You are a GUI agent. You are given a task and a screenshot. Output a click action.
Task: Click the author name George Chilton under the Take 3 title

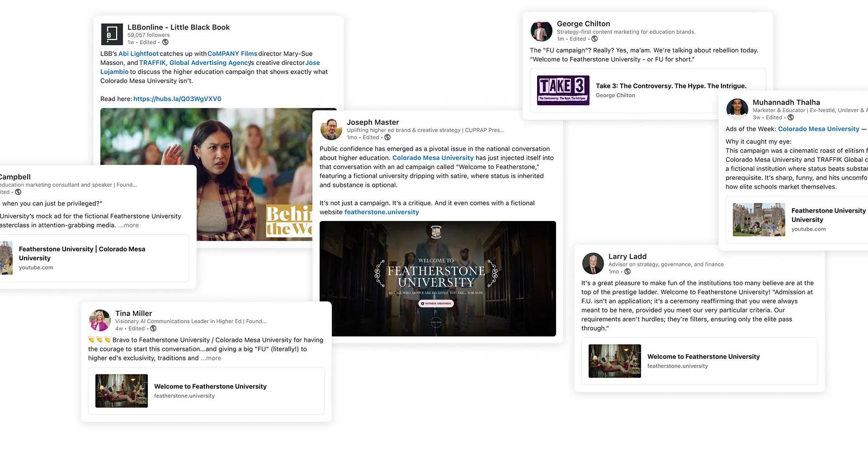[x=615, y=95]
